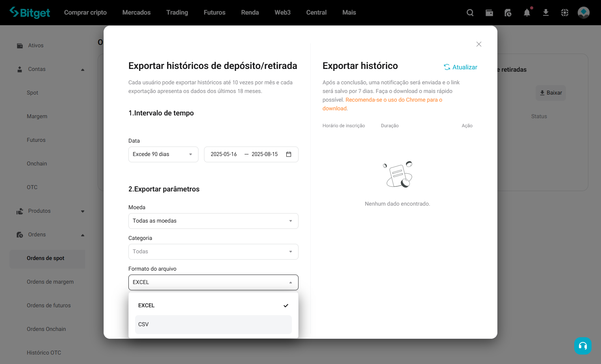Click the Bitget logo
601x364 pixels.
(x=30, y=13)
